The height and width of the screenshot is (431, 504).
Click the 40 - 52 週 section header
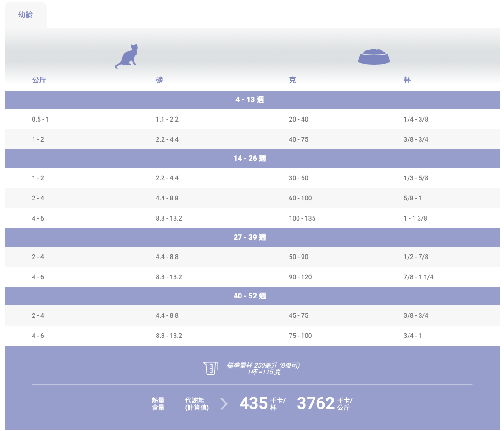(250, 296)
